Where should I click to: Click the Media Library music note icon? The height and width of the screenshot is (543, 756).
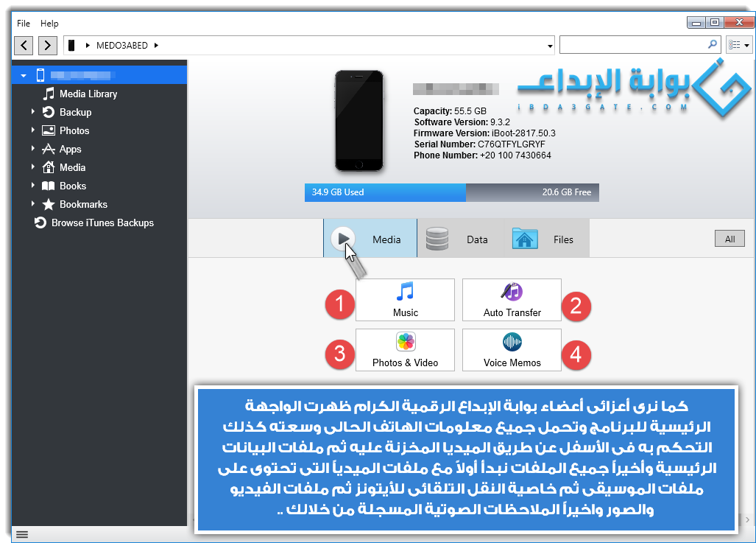(49, 94)
